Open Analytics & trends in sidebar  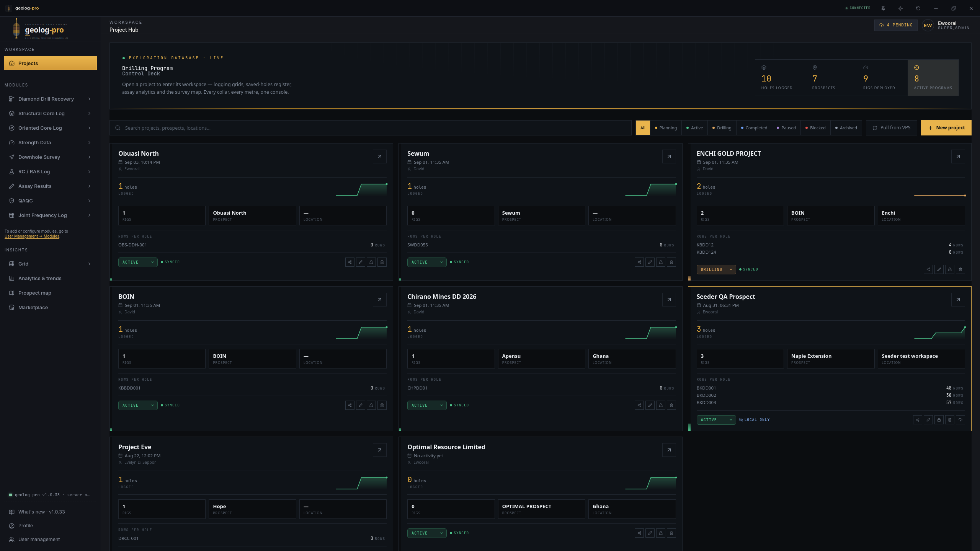click(50, 278)
